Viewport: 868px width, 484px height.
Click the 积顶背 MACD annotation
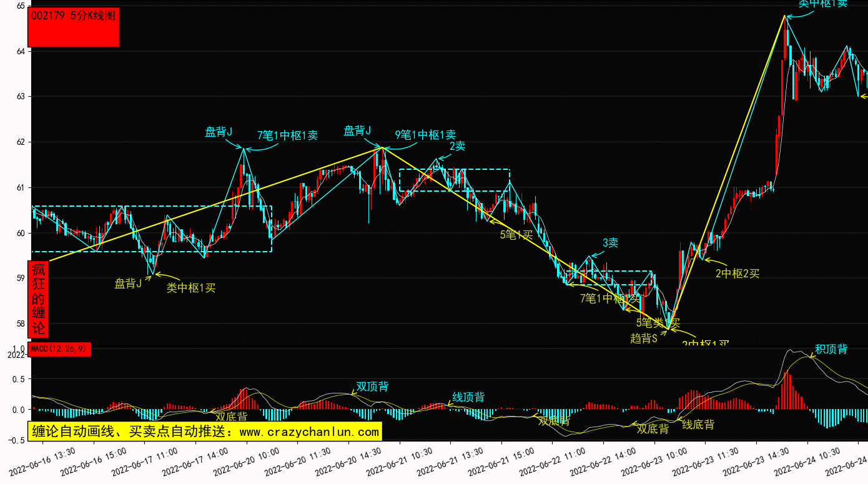[x=831, y=349]
